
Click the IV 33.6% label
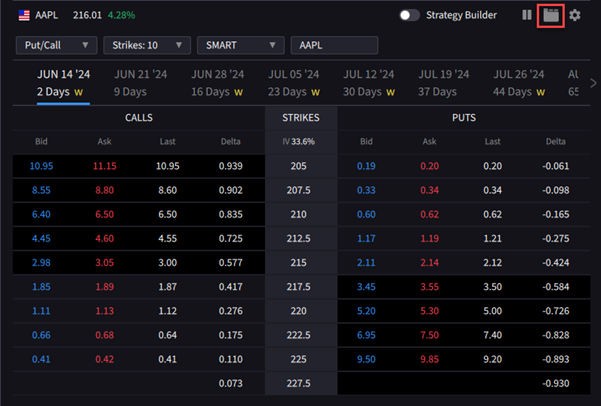point(299,141)
